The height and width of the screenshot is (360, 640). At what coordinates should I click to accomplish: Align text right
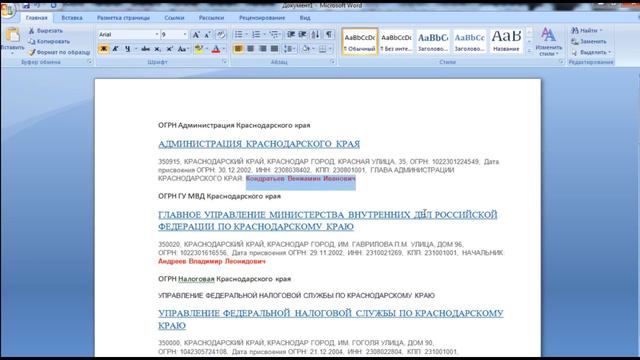(263, 49)
